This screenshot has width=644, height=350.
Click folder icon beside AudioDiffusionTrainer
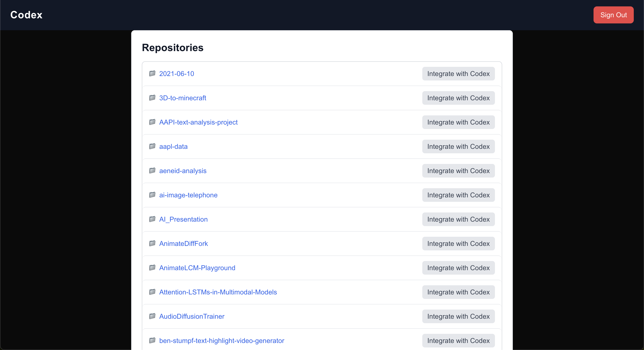click(x=152, y=316)
